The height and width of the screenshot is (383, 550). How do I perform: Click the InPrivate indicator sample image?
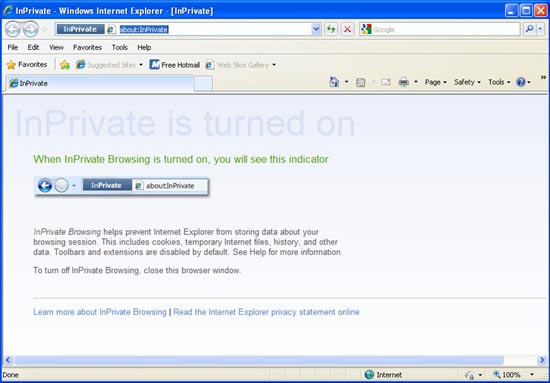pos(121,186)
